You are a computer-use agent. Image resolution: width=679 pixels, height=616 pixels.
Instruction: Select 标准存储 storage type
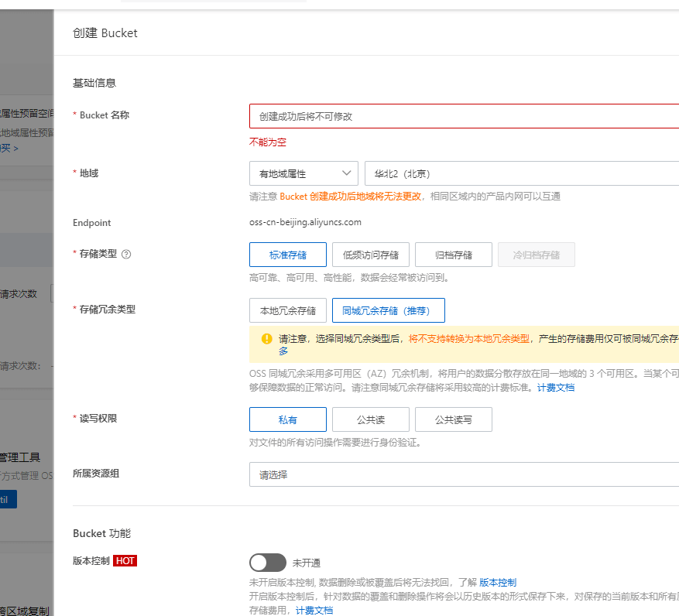click(287, 255)
